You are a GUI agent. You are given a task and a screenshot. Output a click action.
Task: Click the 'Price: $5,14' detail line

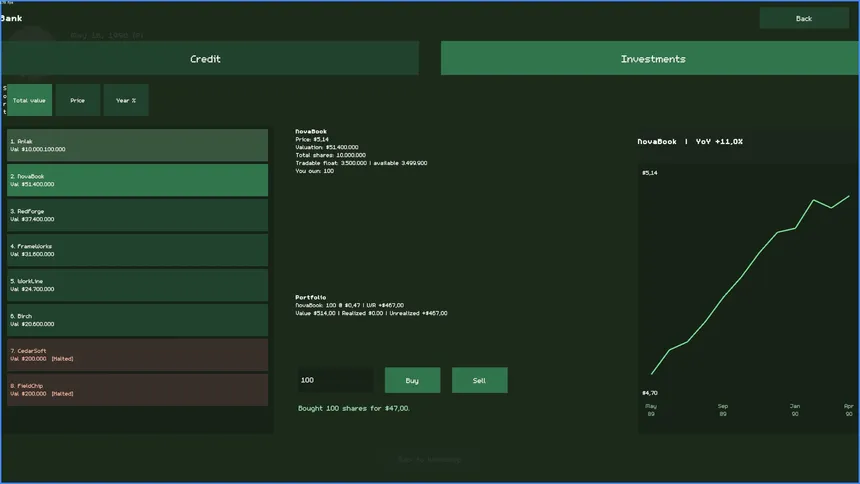312,139
